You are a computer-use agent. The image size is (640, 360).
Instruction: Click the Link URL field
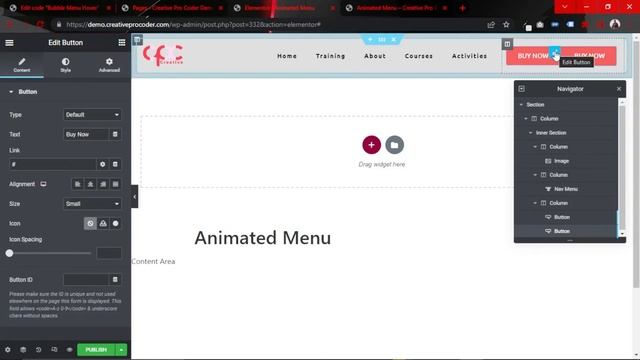52,164
